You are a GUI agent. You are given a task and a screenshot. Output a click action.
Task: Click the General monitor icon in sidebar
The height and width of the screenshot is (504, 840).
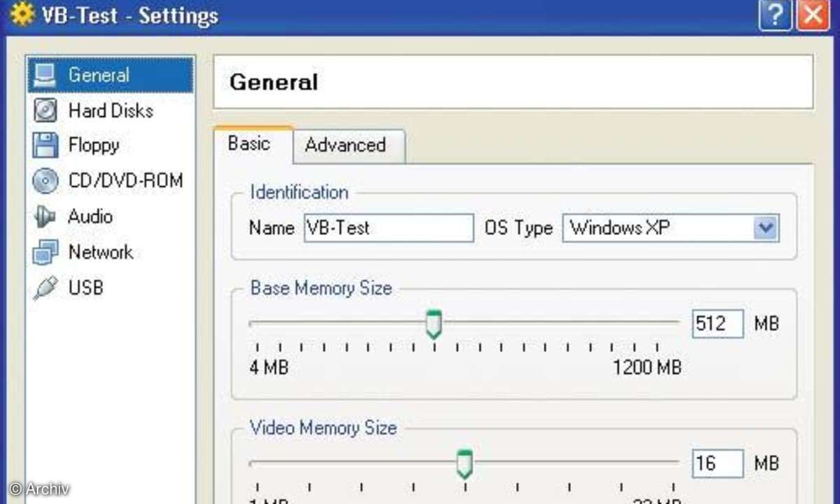click(45, 75)
